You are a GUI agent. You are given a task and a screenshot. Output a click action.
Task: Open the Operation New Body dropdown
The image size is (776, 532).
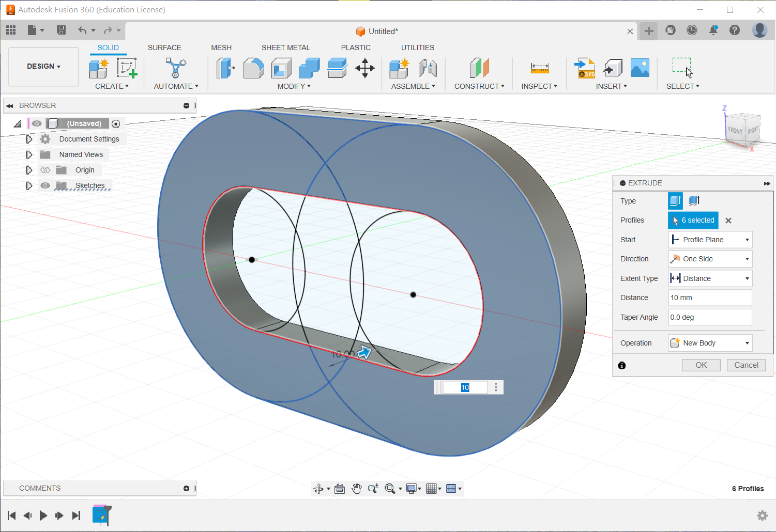point(710,343)
